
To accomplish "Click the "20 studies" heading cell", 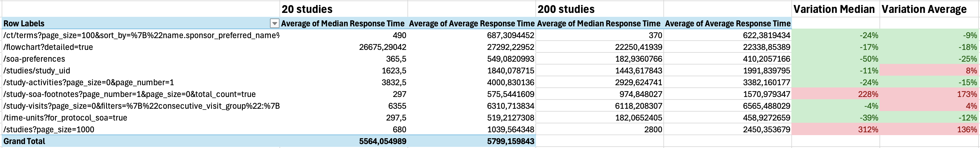I will click(x=344, y=9).
